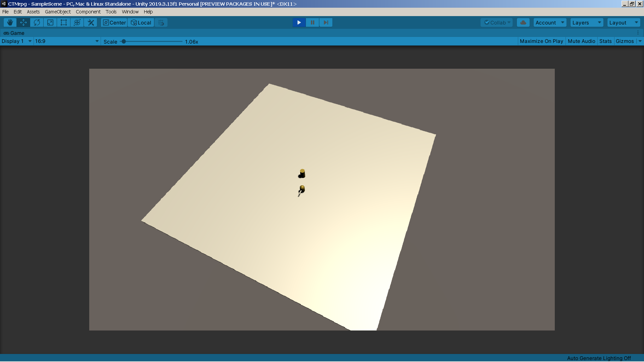Click the Scale slider handle

124,42
